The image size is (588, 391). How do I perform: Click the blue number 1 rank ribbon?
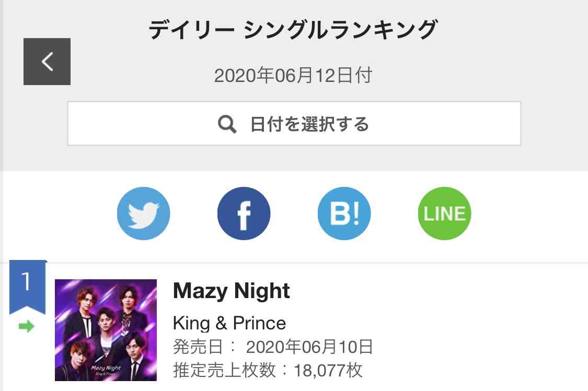pos(27,287)
